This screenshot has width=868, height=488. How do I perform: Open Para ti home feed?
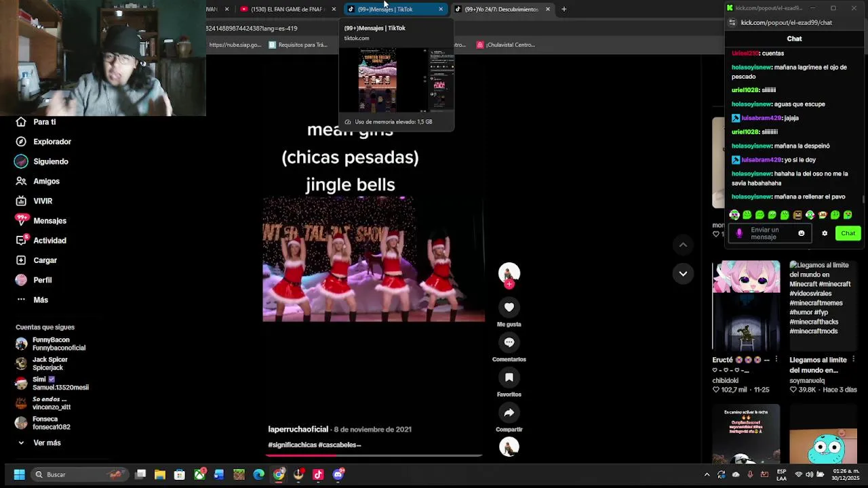[x=45, y=122]
